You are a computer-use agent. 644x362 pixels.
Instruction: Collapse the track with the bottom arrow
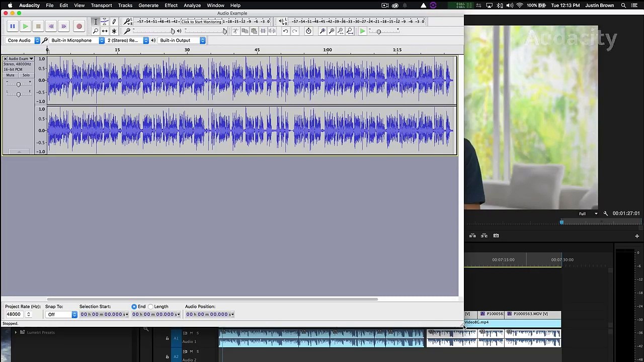[19, 151]
